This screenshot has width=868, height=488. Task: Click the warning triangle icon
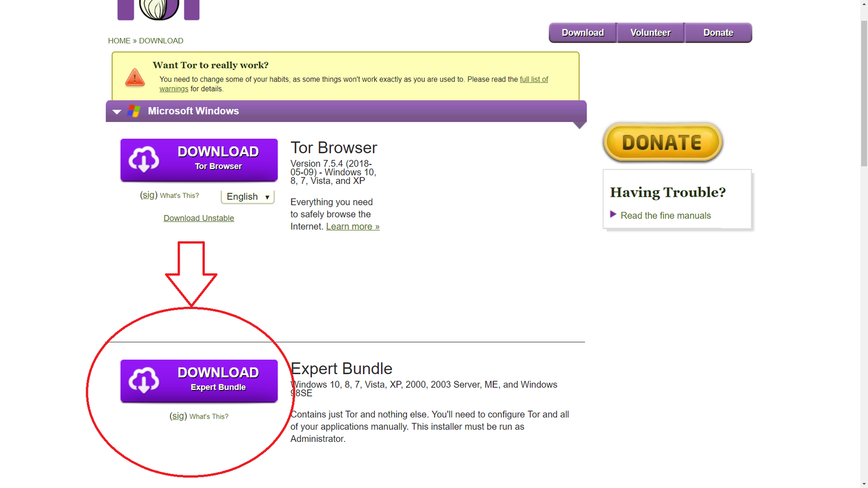[x=135, y=78]
